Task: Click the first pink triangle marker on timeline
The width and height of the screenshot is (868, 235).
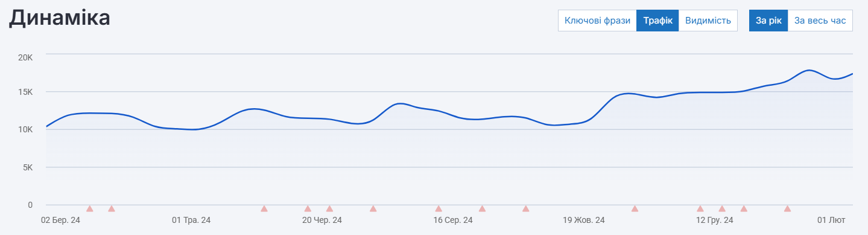Action: [x=90, y=208]
